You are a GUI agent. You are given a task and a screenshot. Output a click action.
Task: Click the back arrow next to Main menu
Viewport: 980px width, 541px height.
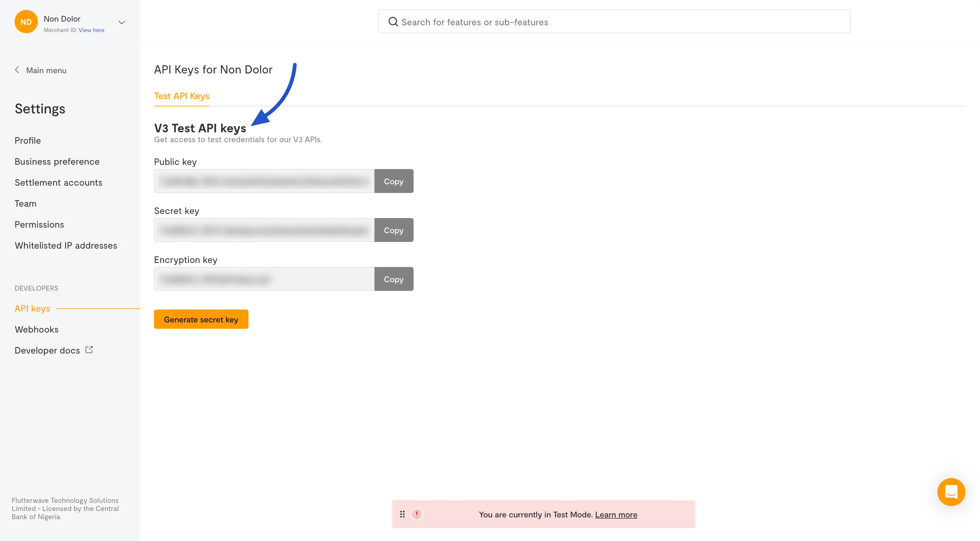[17, 70]
